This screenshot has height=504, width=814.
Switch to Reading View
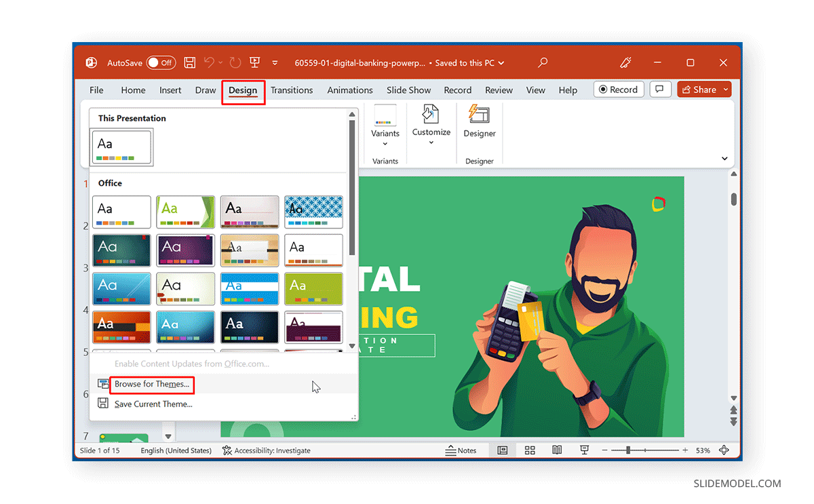click(x=557, y=450)
